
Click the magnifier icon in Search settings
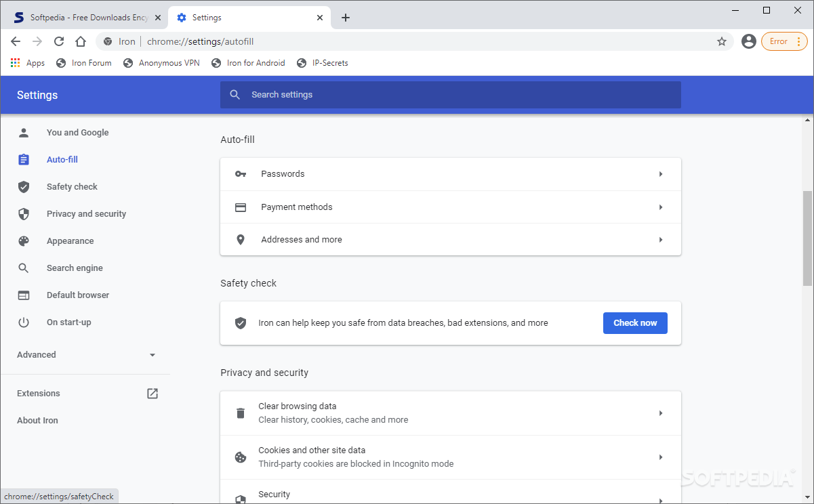click(235, 95)
